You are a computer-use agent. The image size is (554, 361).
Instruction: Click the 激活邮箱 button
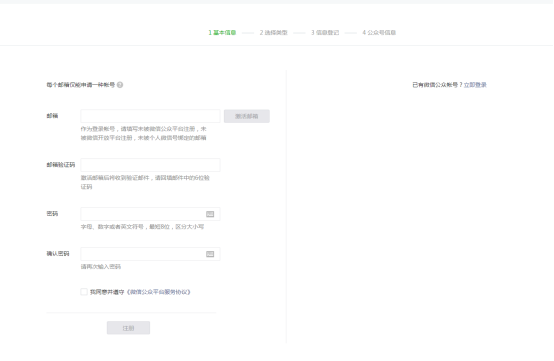point(247,116)
